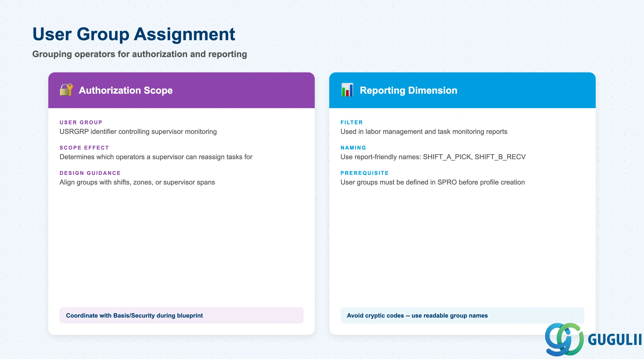Screen dimensions: 644x359
Task: Select the Reporting Dimension header
Action: click(x=462, y=90)
